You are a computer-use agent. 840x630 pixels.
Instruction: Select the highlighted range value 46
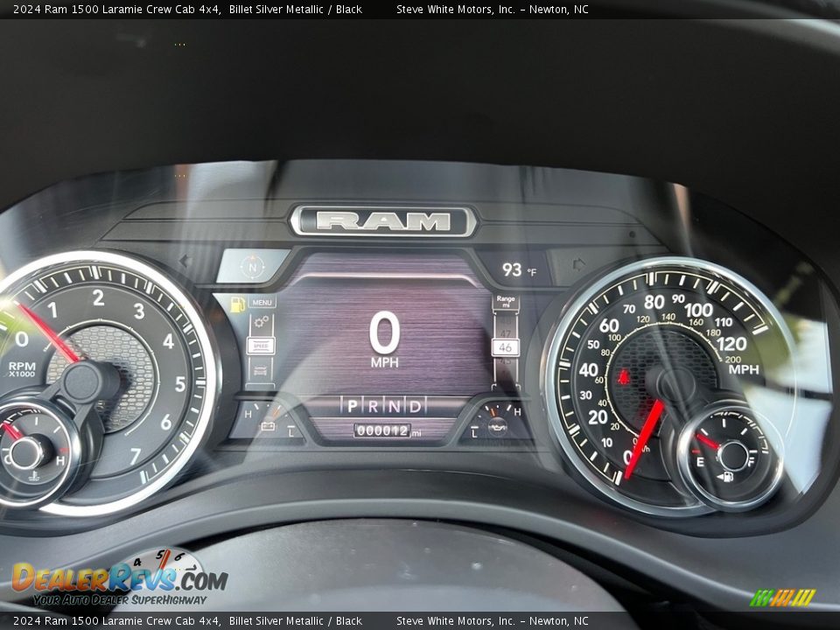click(x=505, y=347)
